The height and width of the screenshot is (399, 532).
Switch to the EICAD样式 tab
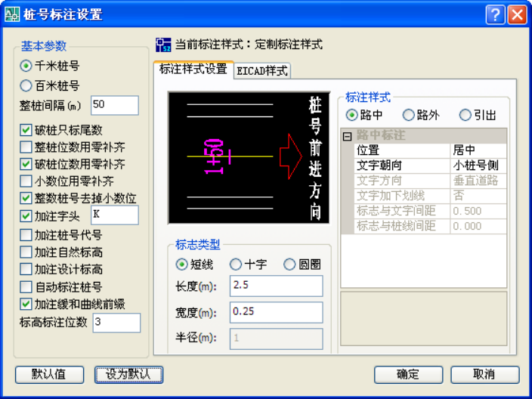click(x=262, y=71)
